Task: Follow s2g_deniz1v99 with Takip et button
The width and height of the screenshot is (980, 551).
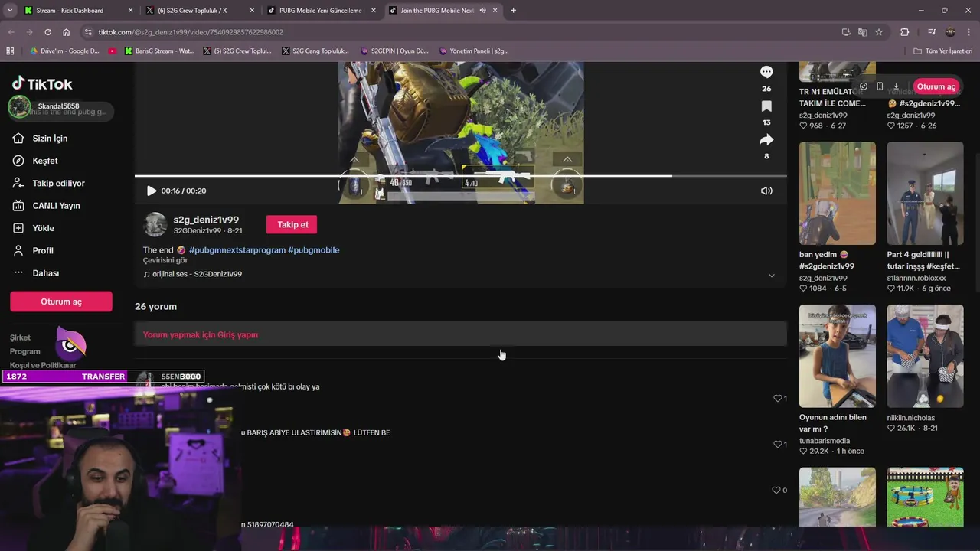Action: pos(292,224)
